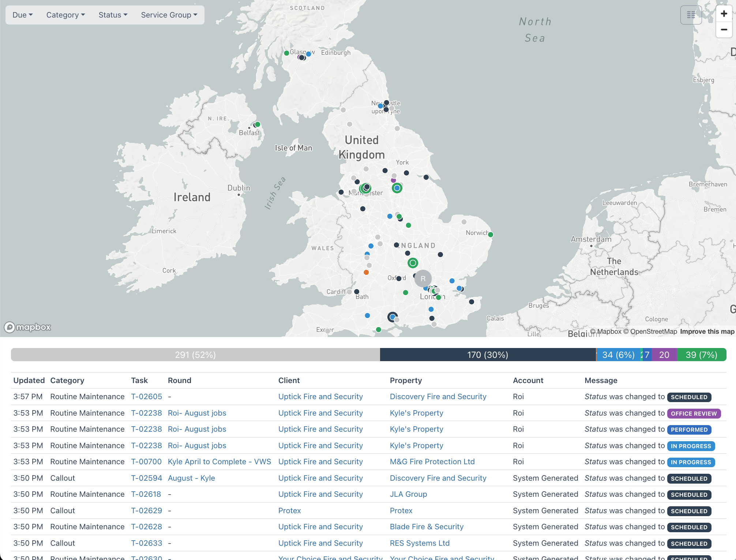Select the orange marker north of Bath

click(366, 272)
